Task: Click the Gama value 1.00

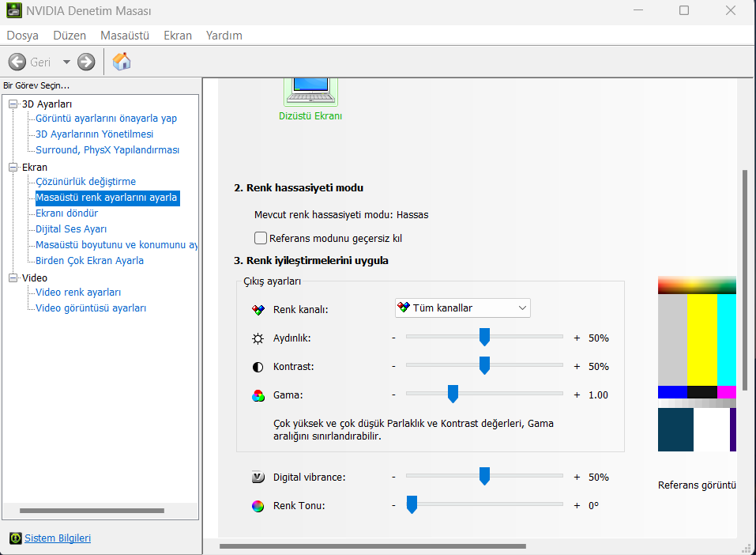Action: pyautogui.click(x=598, y=395)
